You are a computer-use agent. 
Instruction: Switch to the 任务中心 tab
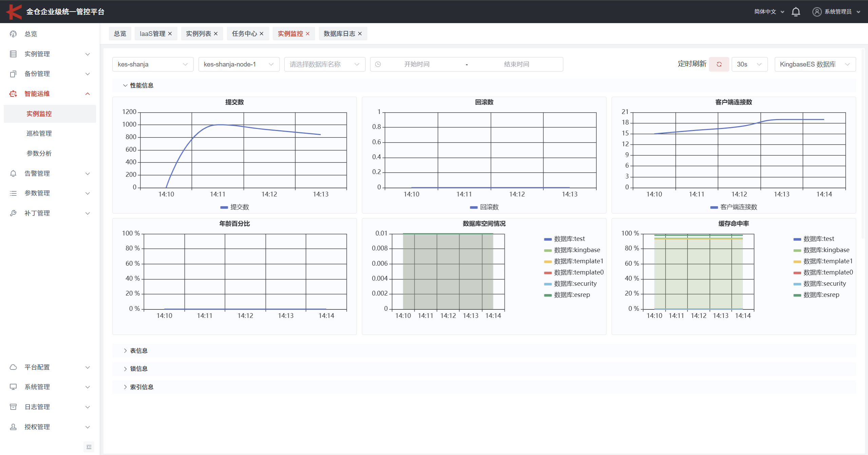pyautogui.click(x=244, y=34)
